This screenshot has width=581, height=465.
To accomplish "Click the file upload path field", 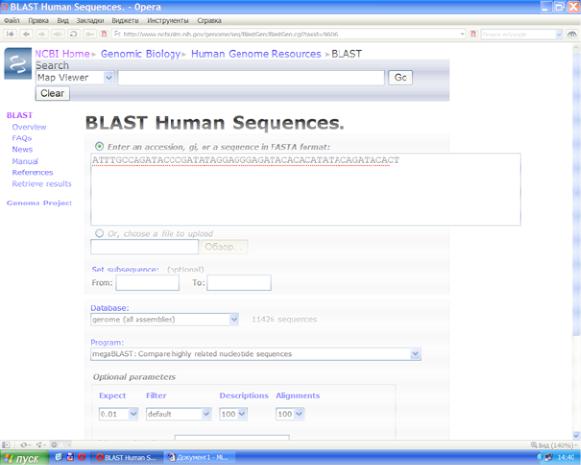I will click(145, 247).
